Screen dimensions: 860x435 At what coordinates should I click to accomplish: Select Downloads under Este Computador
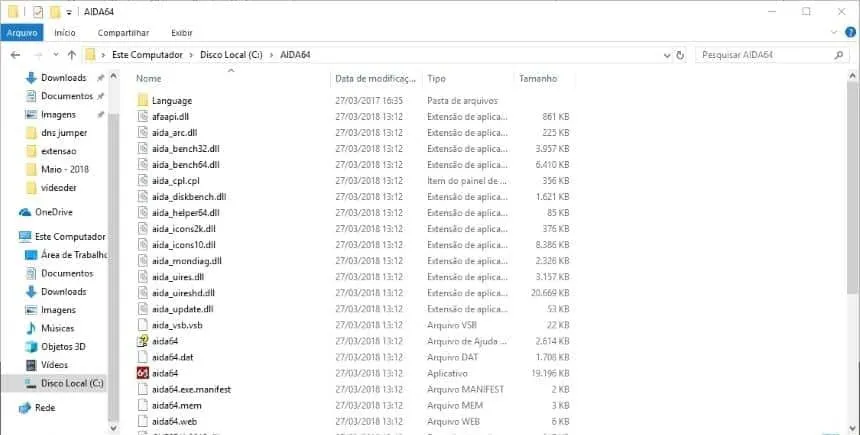pyautogui.click(x=64, y=291)
